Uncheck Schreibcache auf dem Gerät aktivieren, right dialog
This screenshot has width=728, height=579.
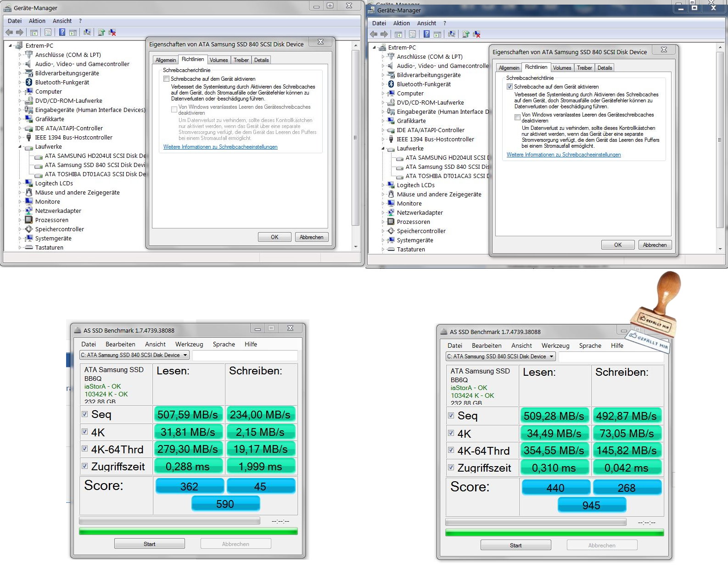tap(510, 87)
